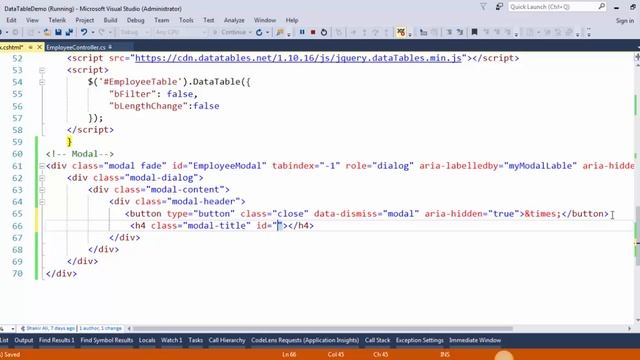Collapse the modal-dialog div at line 62
This screenshot has width=640, height=360.
coord(42,178)
